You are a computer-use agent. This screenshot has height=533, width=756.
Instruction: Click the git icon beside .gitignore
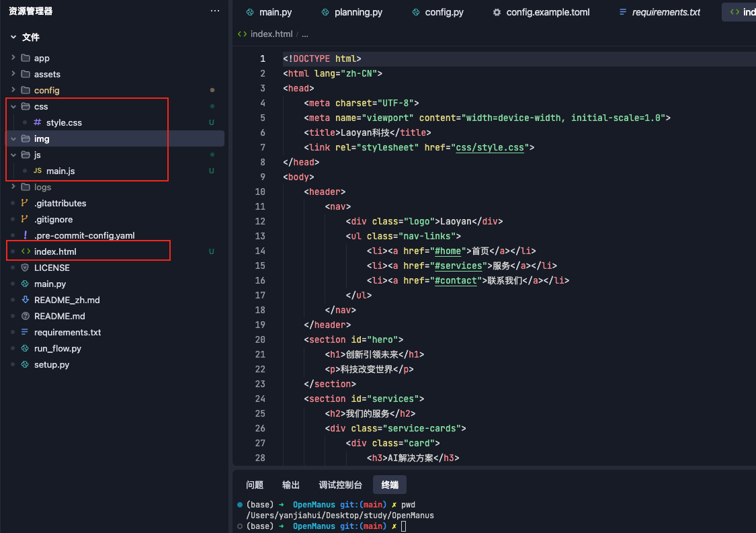pyautogui.click(x=25, y=219)
